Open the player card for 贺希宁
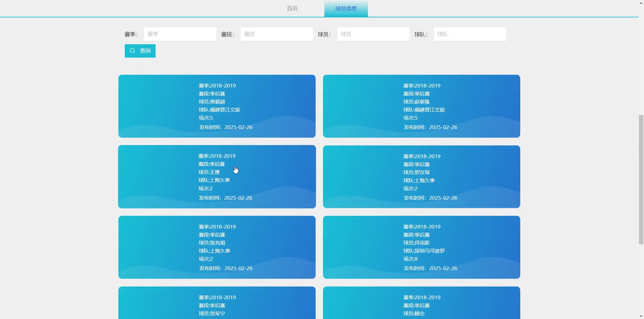 point(217,303)
